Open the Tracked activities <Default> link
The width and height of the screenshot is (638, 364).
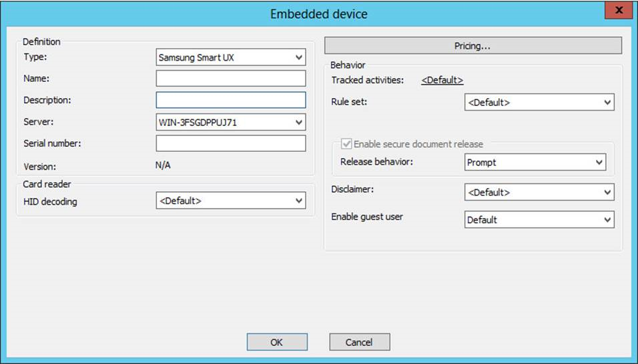pos(442,80)
